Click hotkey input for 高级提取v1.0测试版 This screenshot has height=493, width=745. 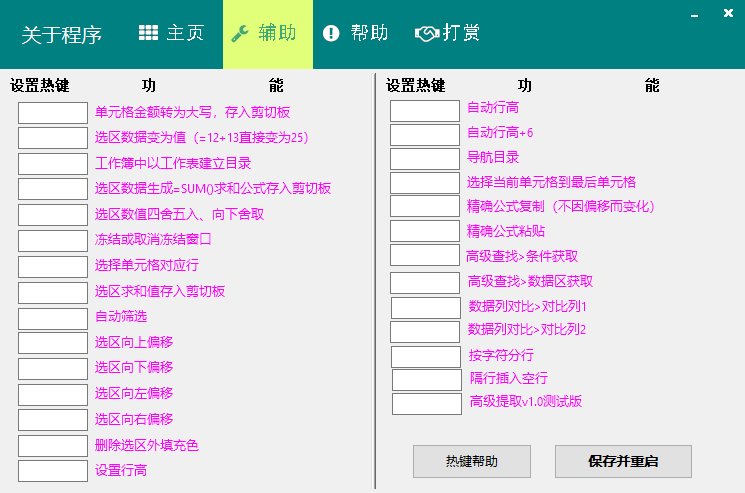(426, 403)
